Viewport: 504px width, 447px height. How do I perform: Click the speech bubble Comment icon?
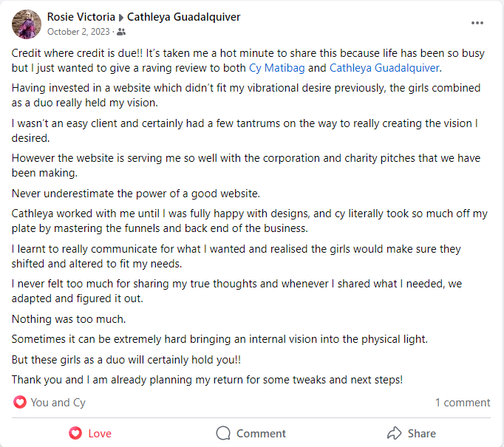click(x=223, y=433)
